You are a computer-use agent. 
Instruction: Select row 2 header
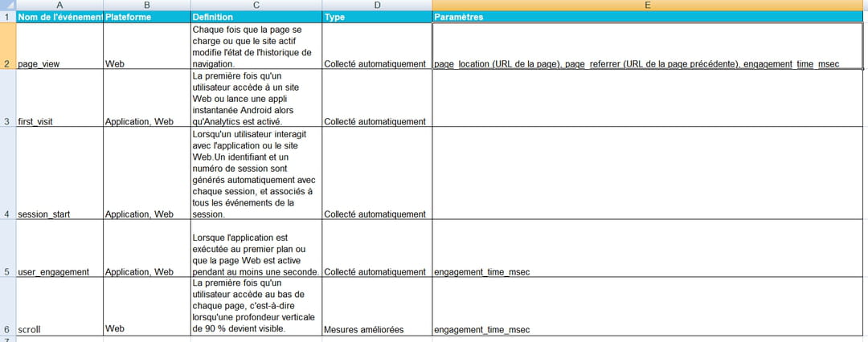pos(8,46)
